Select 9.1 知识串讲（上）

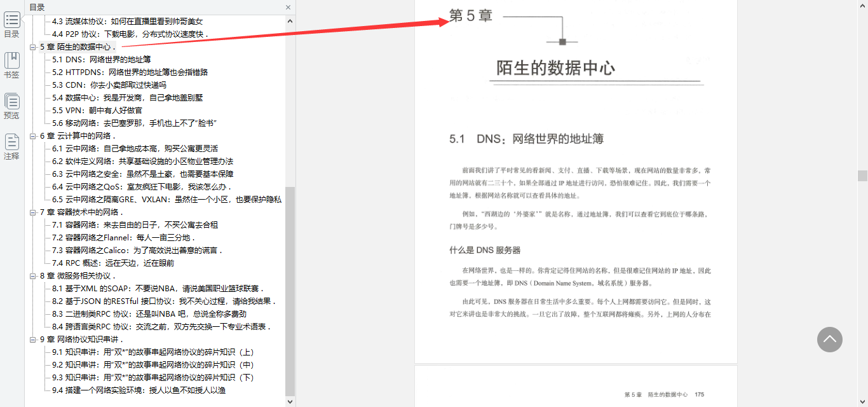click(153, 352)
